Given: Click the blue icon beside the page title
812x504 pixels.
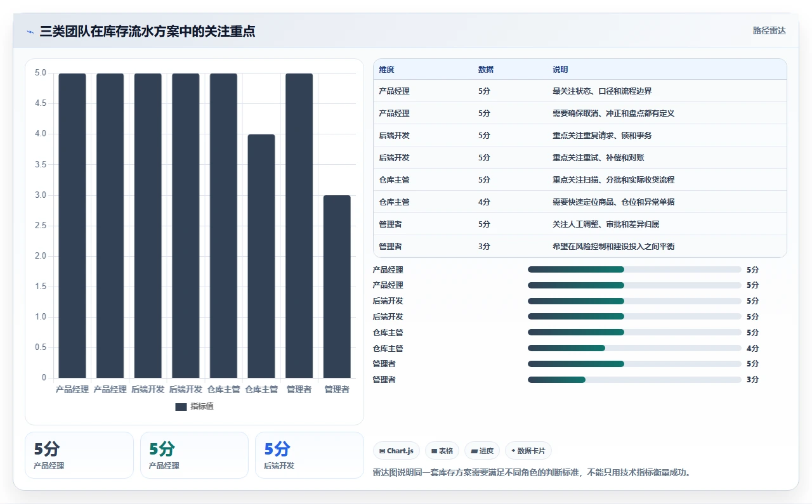Looking at the screenshot, I should tap(30, 32).
